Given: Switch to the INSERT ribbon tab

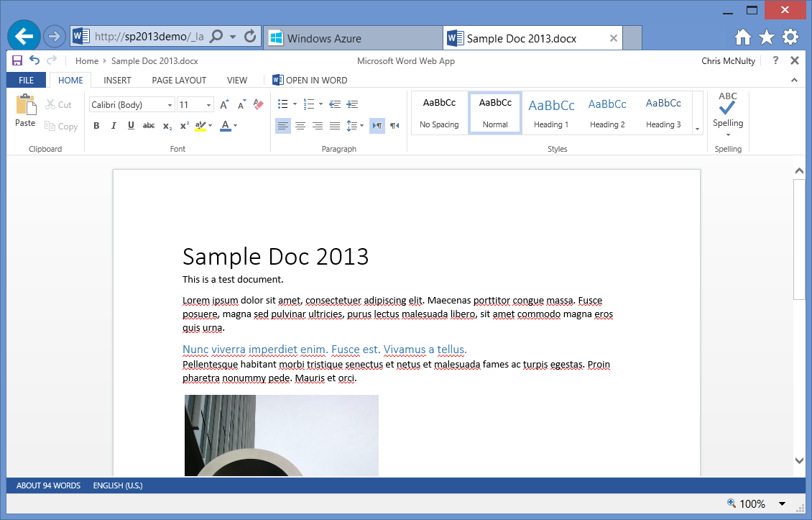Looking at the screenshot, I should 117,81.
